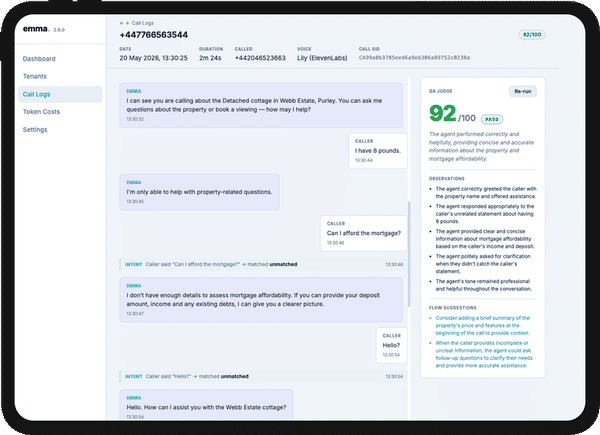Open Token Costs page
This screenshot has height=435, width=600.
coord(41,112)
